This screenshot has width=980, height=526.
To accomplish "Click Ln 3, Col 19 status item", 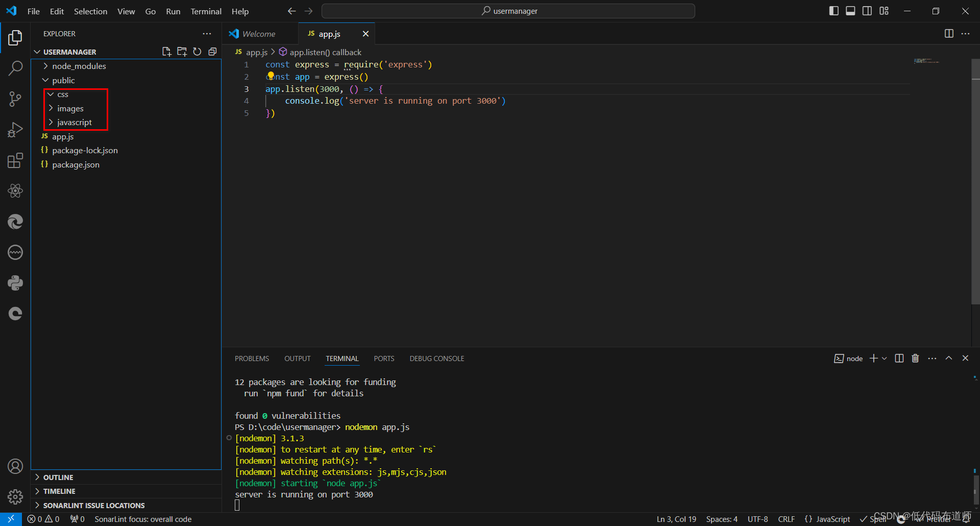I will [x=676, y=519].
